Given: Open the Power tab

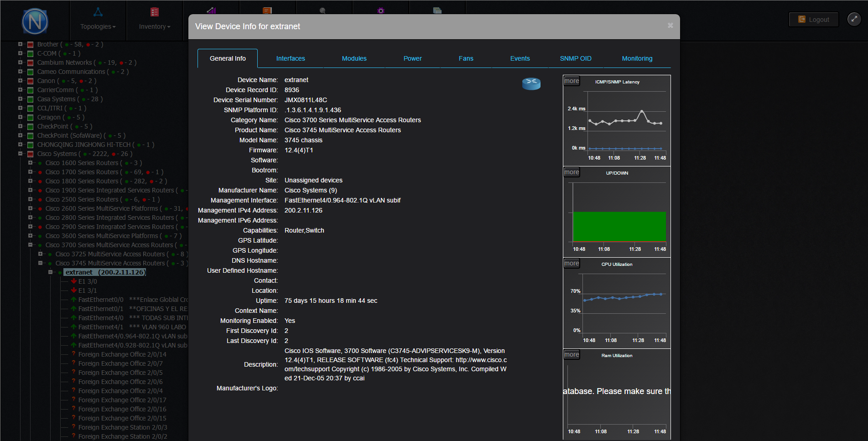Looking at the screenshot, I should click(413, 58).
